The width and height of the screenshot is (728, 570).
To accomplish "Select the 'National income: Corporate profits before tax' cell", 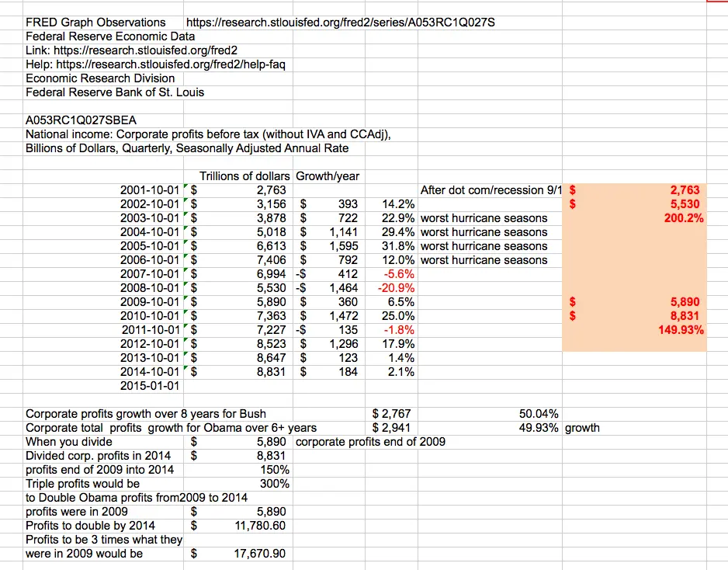I will (208, 134).
